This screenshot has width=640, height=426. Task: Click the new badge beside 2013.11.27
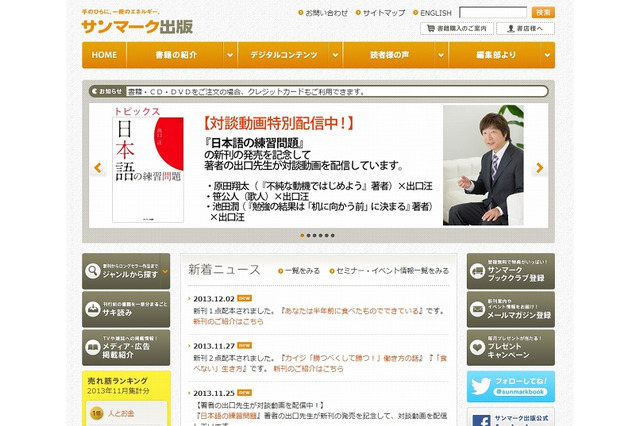click(x=244, y=346)
